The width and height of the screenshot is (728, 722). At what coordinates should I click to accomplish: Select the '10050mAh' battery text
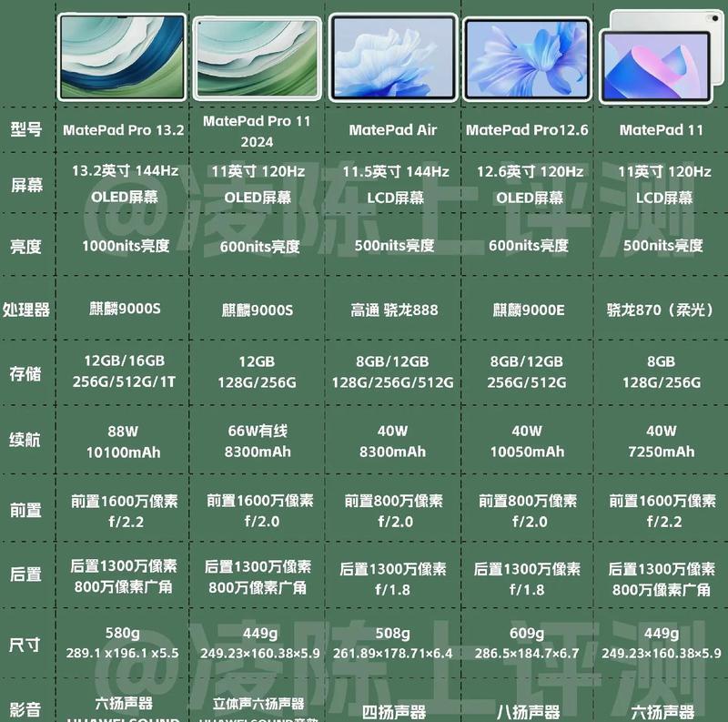click(x=528, y=453)
